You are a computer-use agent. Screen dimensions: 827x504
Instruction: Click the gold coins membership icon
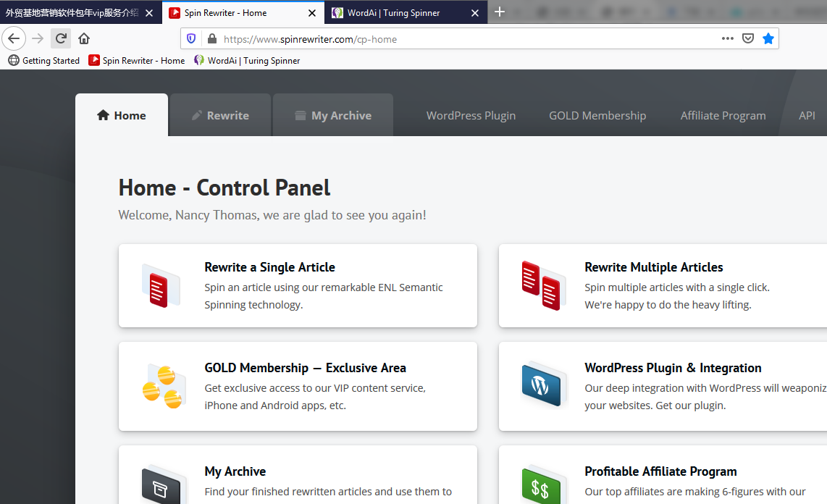pyautogui.click(x=164, y=387)
